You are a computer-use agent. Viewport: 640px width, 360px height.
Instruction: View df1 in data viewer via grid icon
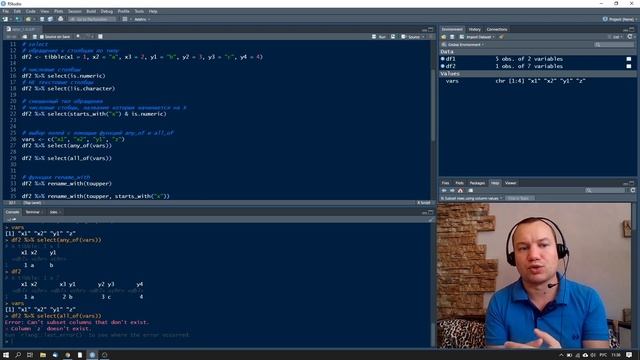coord(629,59)
